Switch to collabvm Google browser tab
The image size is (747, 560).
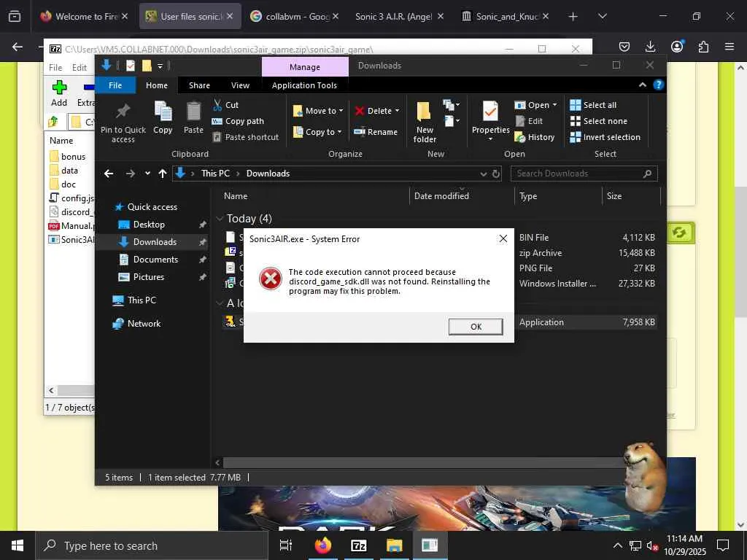pos(295,16)
